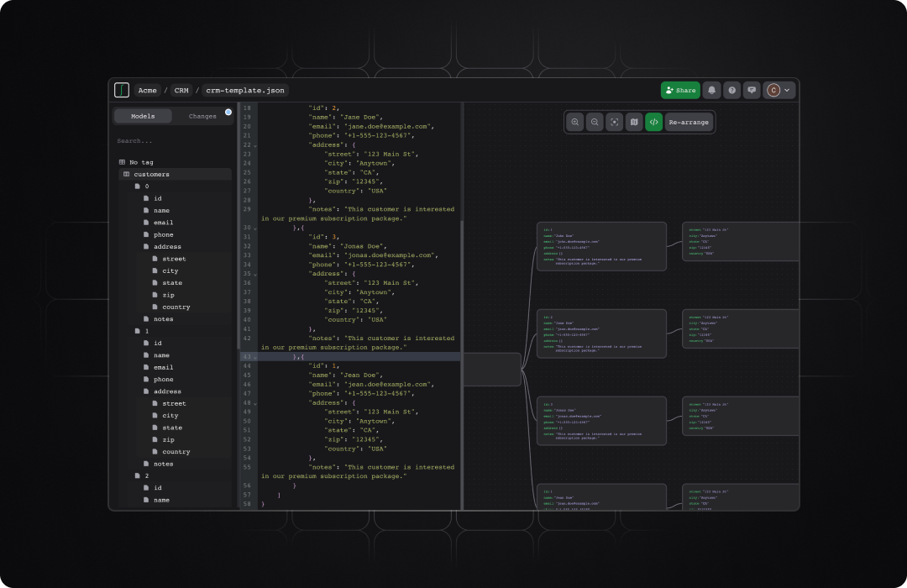Click the help question mark icon

pos(732,90)
